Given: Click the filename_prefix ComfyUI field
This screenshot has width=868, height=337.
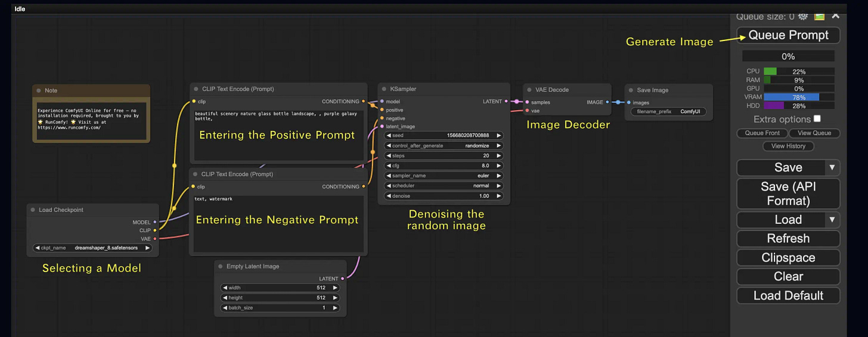Looking at the screenshot, I should click(669, 111).
